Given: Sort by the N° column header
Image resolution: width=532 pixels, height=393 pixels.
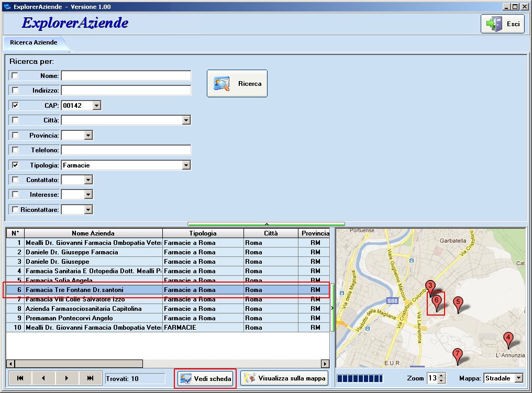Looking at the screenshot, I should click(x=15, y=233).
